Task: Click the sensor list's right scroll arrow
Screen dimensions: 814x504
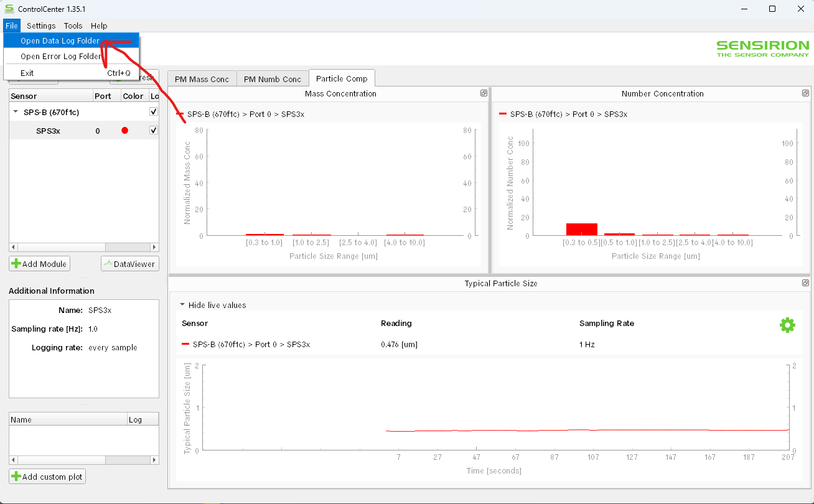Action: pos(155,247)
